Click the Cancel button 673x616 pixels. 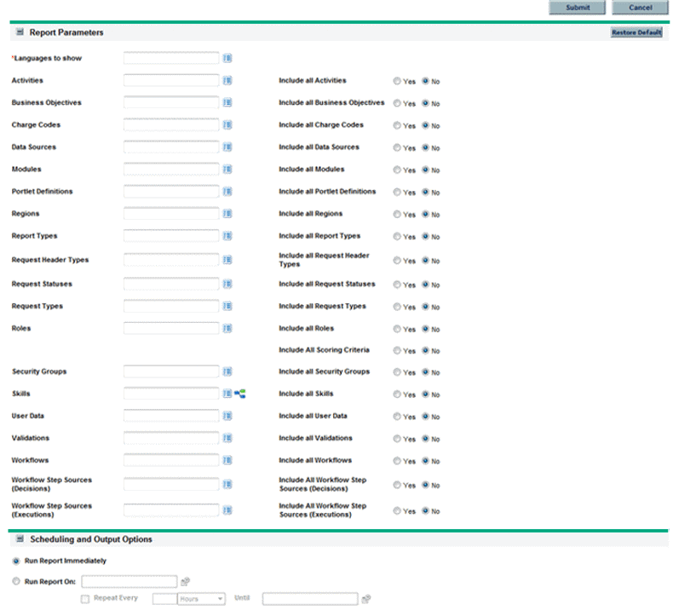pyautogui.click(x=640, y=8)
